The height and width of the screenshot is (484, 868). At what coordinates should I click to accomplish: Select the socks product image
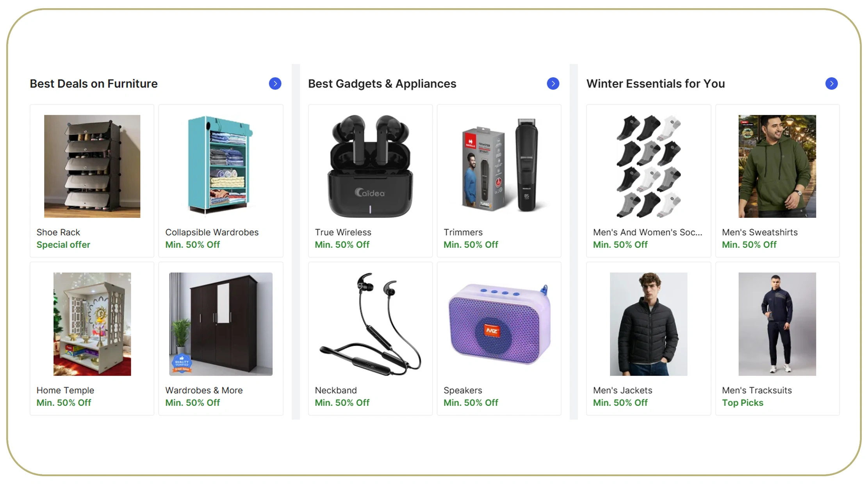(x=649, y=166)
